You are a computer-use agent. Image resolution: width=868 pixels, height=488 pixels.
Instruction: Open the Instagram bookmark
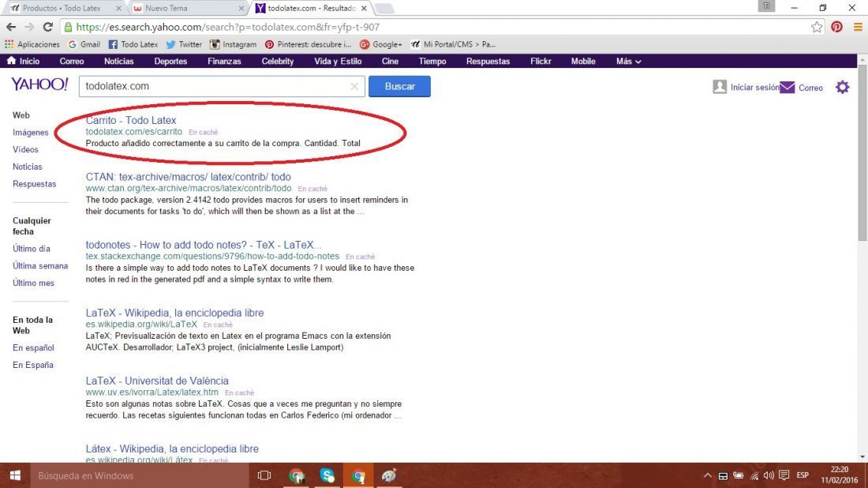click(x=233, y=44)
